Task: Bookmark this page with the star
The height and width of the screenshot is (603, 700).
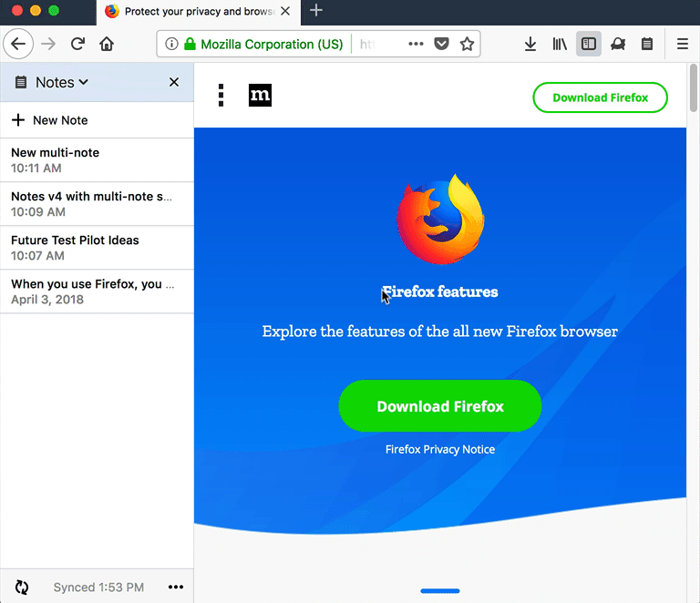Action: 467,44
